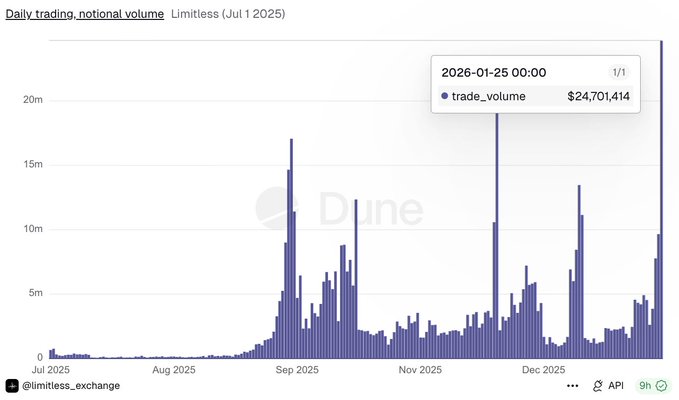Click the purple trade_volume legend dot
Image resolution: width=679 pixels, height=400 pixels.
(445, 96)
